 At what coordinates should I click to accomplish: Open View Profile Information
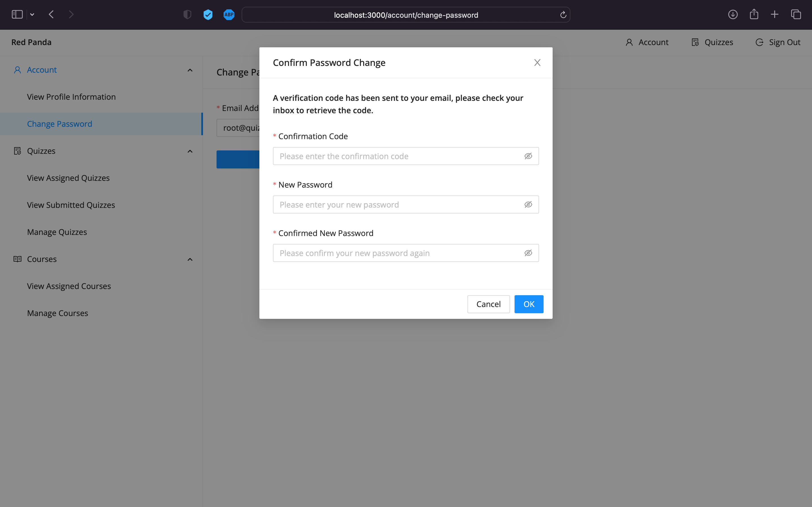click(71, 97)
